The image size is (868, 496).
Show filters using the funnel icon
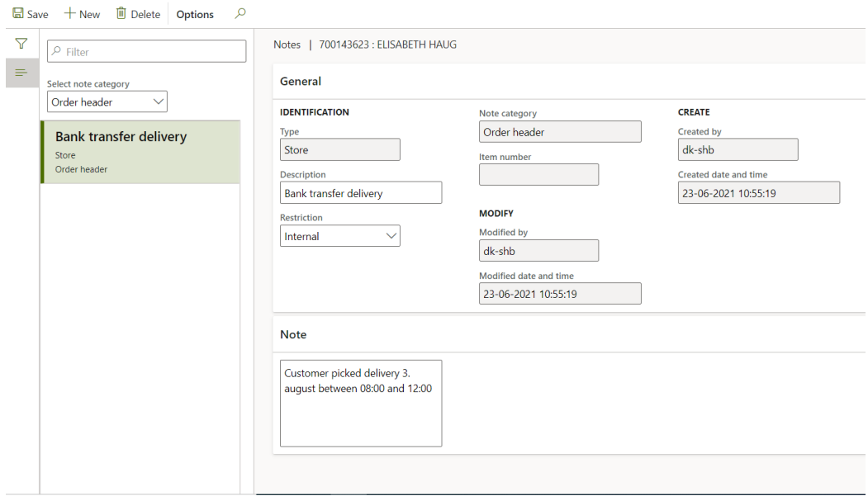[21, 44]
